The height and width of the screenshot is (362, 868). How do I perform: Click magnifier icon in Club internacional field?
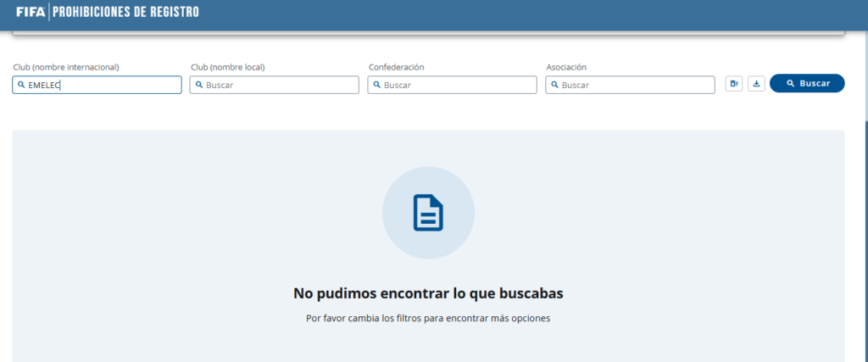(20, 85)
